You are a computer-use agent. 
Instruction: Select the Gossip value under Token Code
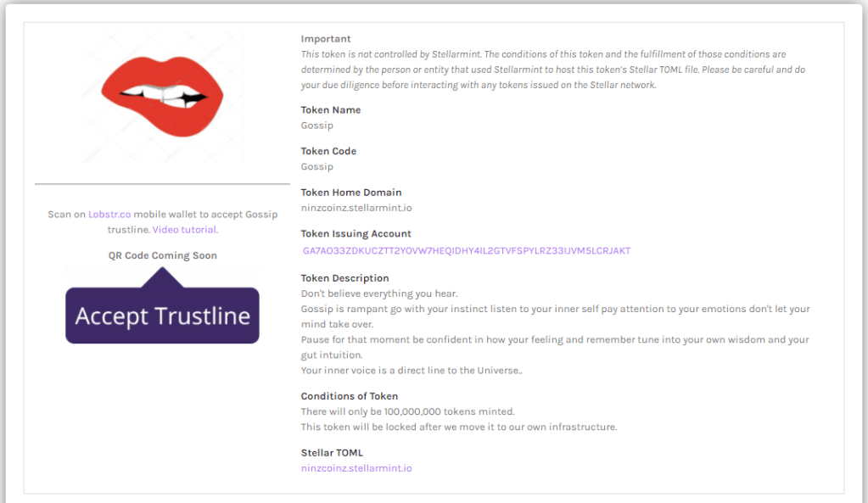tap(316, 167)
